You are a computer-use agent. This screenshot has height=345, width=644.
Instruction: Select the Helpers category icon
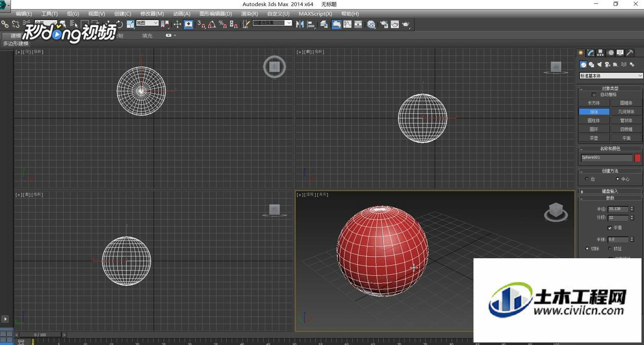point(616,64)
